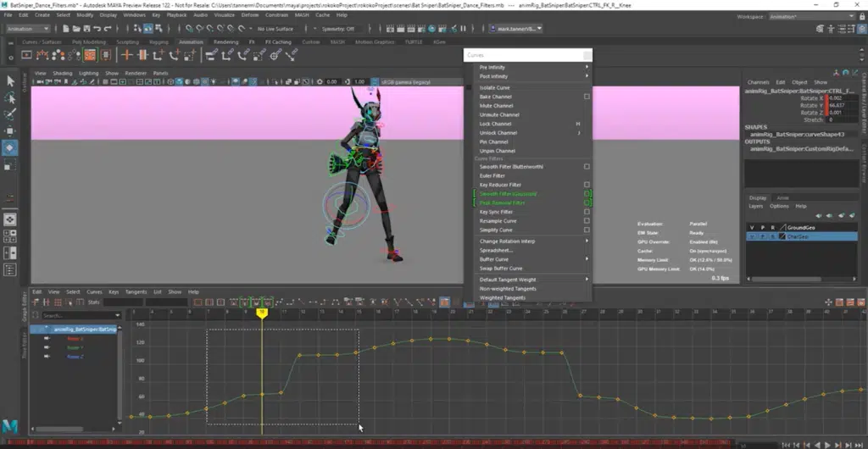Image resolution: width=868 pixels, height=449 pixels.
Task: Select the Paint Selection tool
Action: (10, 114)
